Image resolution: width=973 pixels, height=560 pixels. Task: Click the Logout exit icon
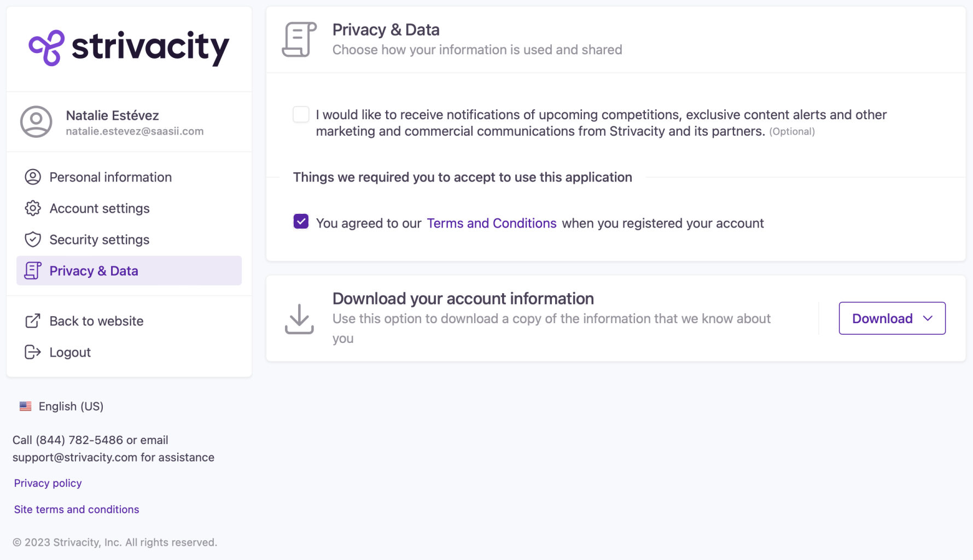pyautogui.click(x=33, y=352)
